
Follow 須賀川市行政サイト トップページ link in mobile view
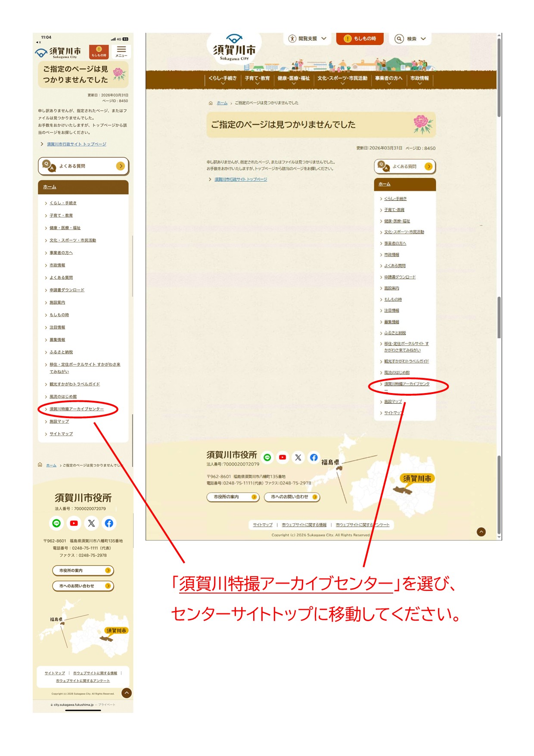pyautogui.click(x=77, y=144)
